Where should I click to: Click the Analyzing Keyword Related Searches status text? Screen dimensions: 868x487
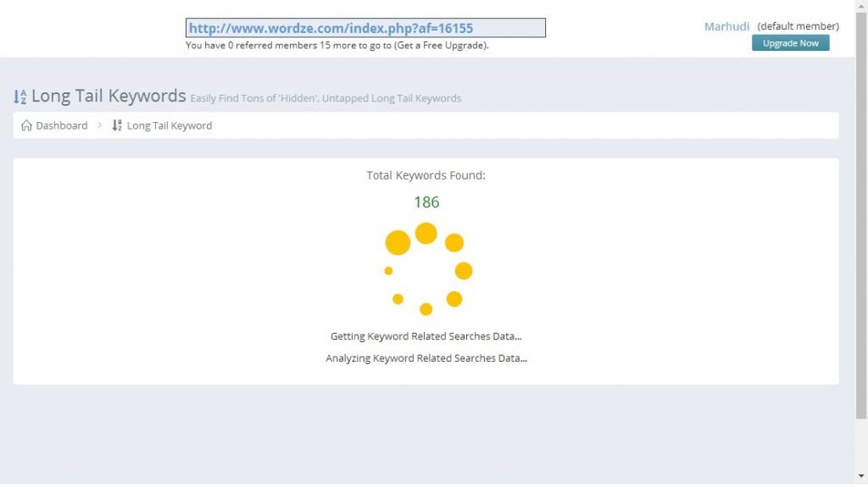pyautogui.click(x=426, y=358)
